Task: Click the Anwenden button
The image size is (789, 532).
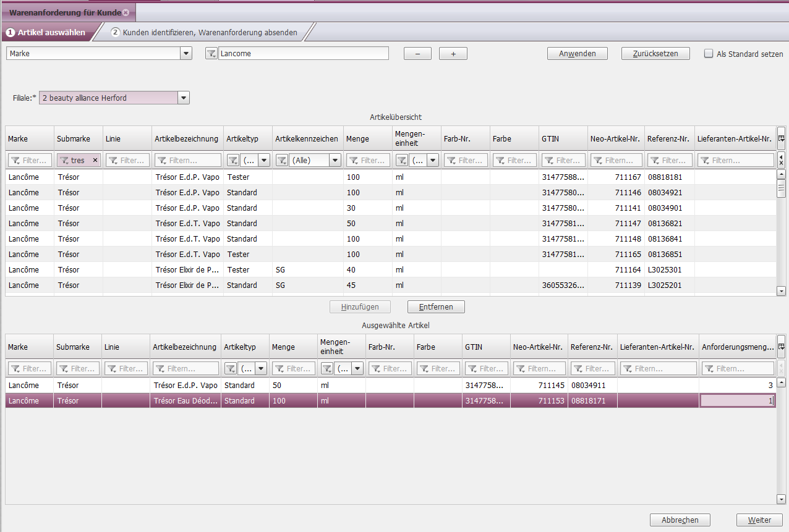Action: pyautogui.click(x=578, y=54)
